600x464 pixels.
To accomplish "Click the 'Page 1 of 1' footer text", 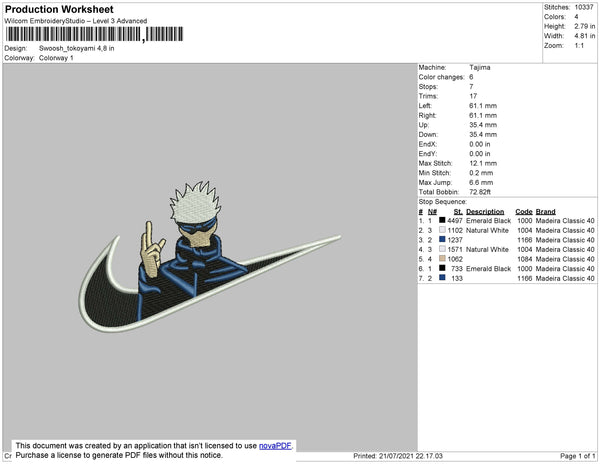I will [578, 456].
